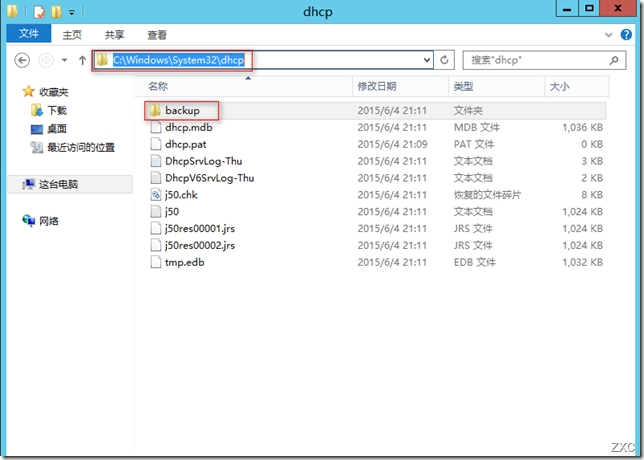Click the address bar path field
644x460 pixels.
263,60
